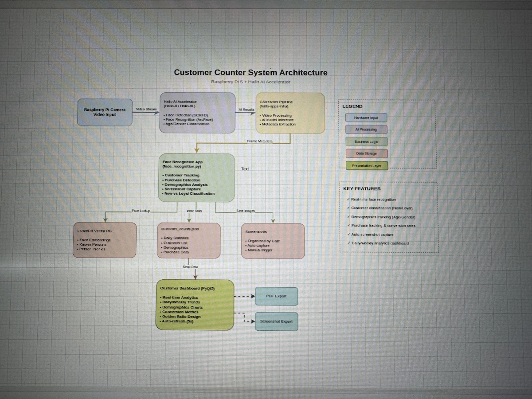Click the Hailo AI Accelerator box

197,113
